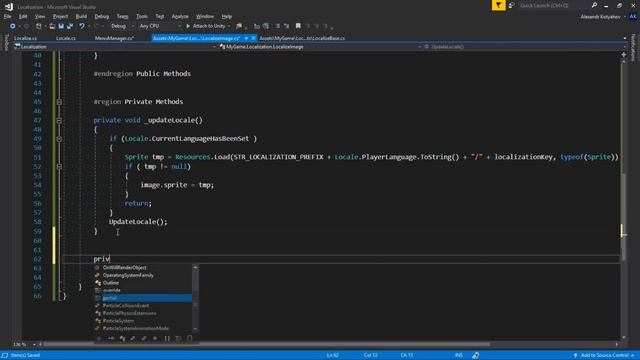Open the Team menu

(x=122, y=16)
